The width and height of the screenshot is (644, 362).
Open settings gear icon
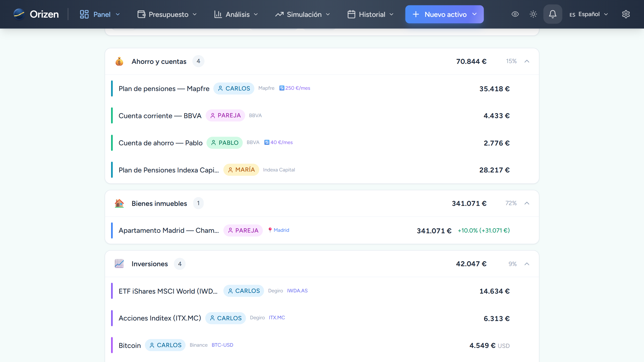[626, 14]
